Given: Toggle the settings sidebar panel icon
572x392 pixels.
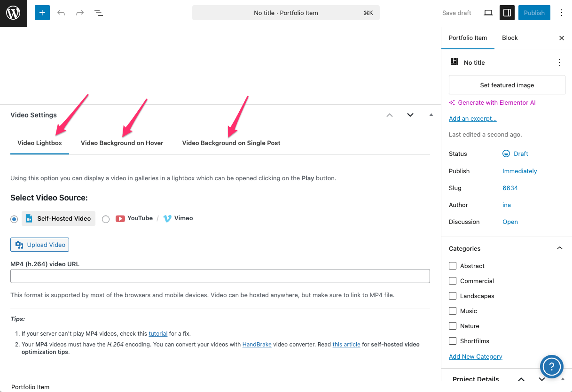Looking at the screenshot, I should [507, 13].
